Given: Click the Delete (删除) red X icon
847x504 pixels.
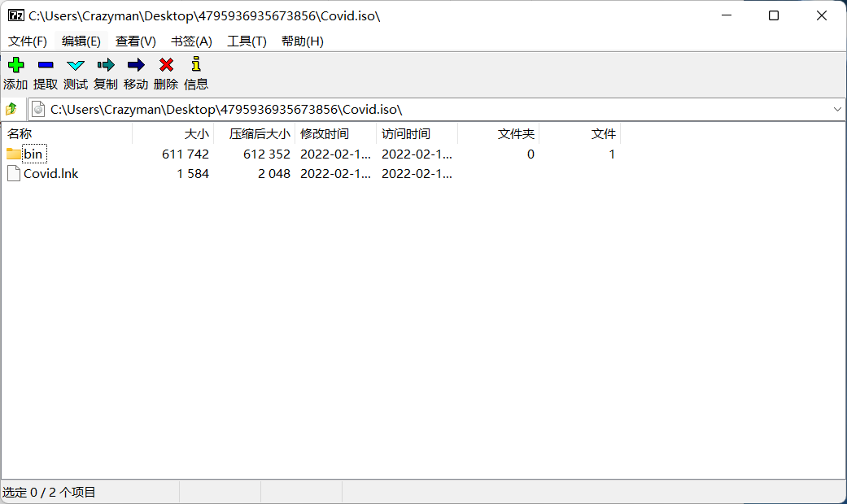Looking at the screenshot, I should tap(166, 65).
